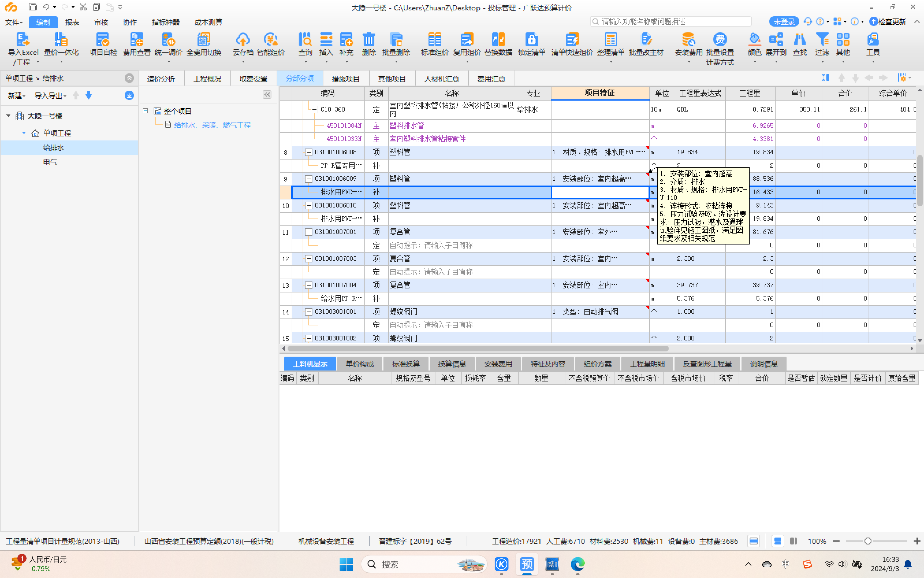Collapse the middle panel with double-arrow button
This screenshot has width=924, height=578.
(x=267, y=95)
